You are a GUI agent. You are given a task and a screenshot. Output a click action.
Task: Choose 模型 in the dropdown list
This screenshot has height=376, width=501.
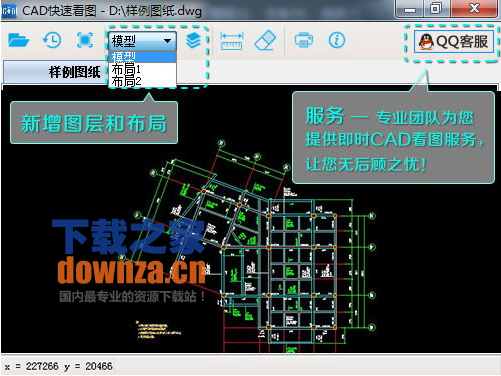142,56
